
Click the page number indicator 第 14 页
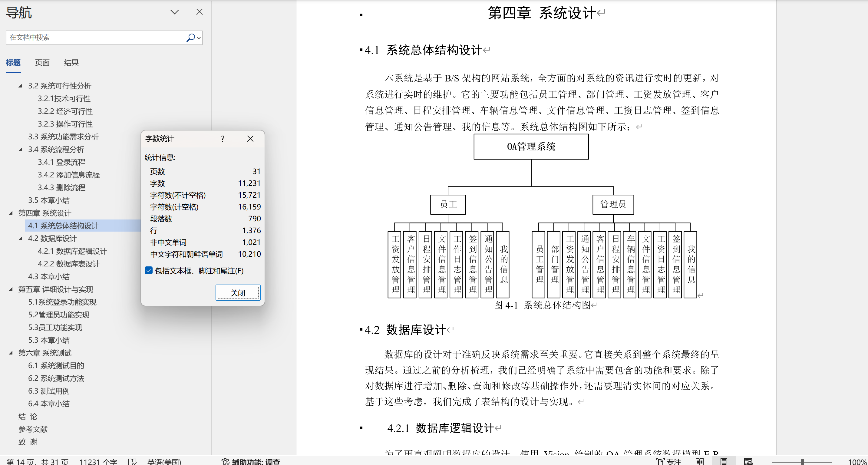point(37,461)
